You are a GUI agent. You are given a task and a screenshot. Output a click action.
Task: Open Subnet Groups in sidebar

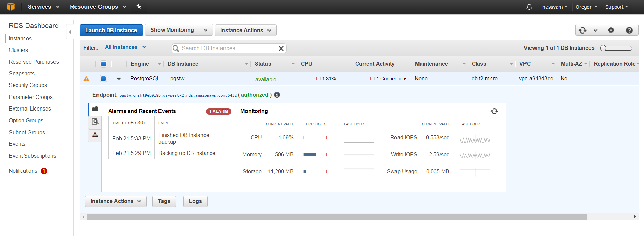click(x=27, y=133)
